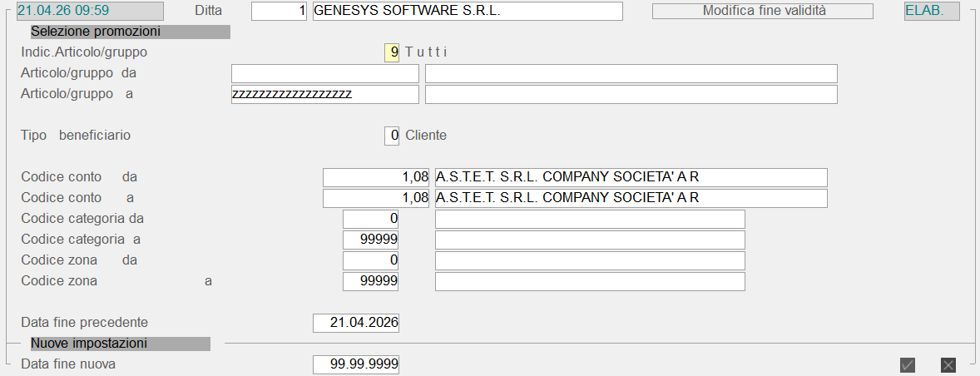The image size is (980, 376).
Task: Click the ELAB. status button
Action: coord(932,11)
